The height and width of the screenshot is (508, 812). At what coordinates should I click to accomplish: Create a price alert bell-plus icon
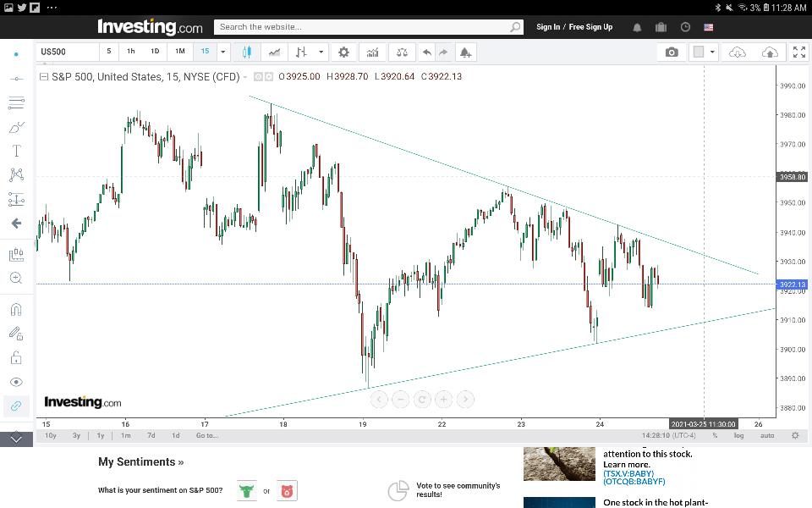(x=465, y=52)
